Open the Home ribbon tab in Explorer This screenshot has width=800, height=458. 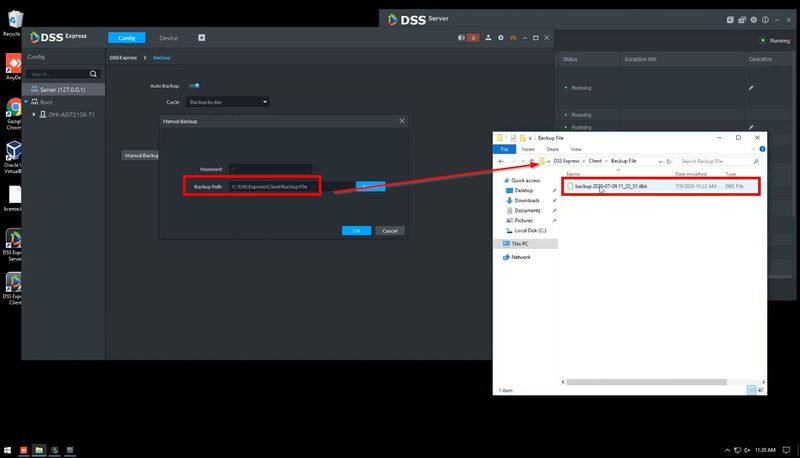pyautogui.click(x=528, y=149)
